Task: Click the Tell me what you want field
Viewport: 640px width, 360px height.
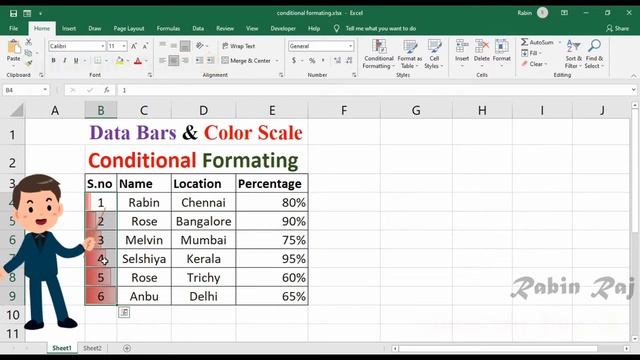Action: click(380, 29)
